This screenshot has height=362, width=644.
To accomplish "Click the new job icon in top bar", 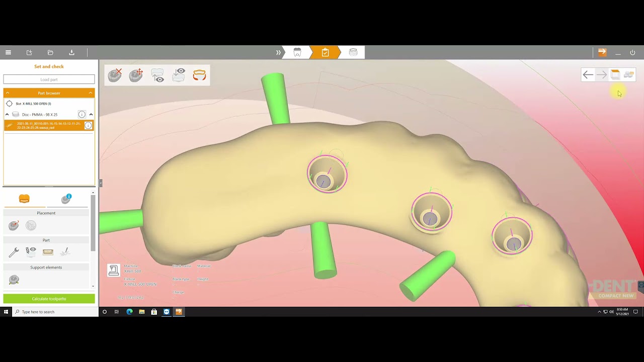I will [x=29, y=52].
